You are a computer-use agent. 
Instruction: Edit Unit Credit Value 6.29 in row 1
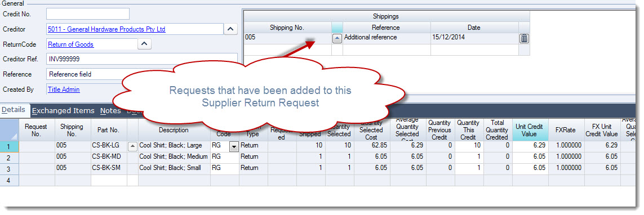(x=530, y=146)
